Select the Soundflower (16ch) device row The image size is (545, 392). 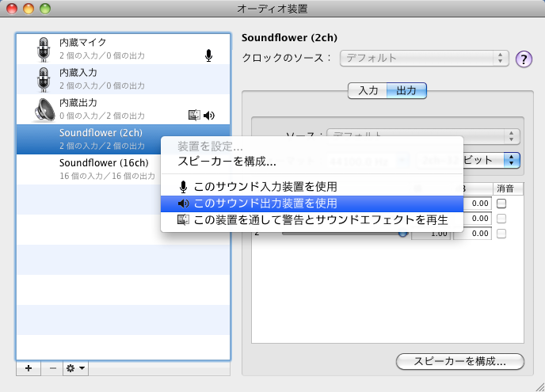coord(124,169)
